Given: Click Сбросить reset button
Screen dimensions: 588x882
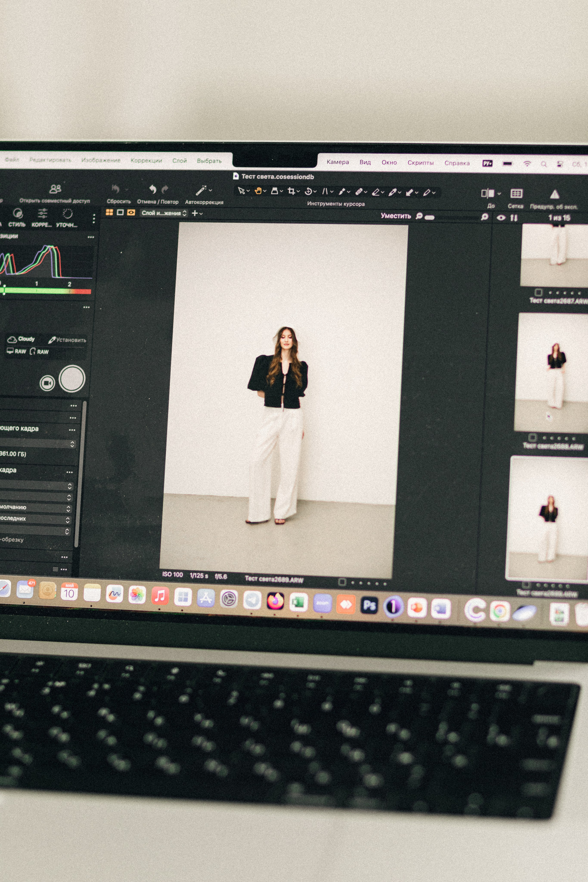Looking at the screenshot, I should 116,189.
